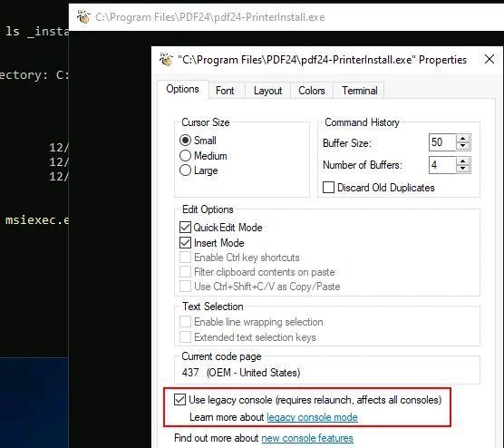Open the legacy console mode link
Screen dimensions: 504x448
coord(312,417)
